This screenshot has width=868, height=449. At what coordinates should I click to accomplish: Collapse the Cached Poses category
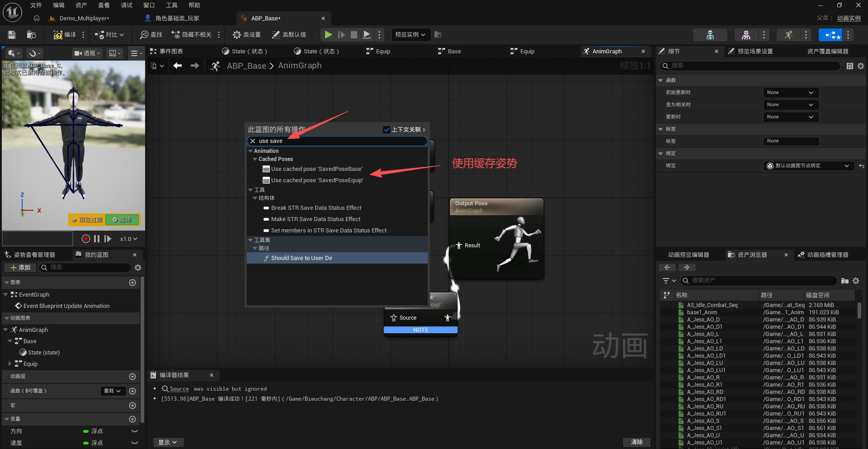click(255, 159)
